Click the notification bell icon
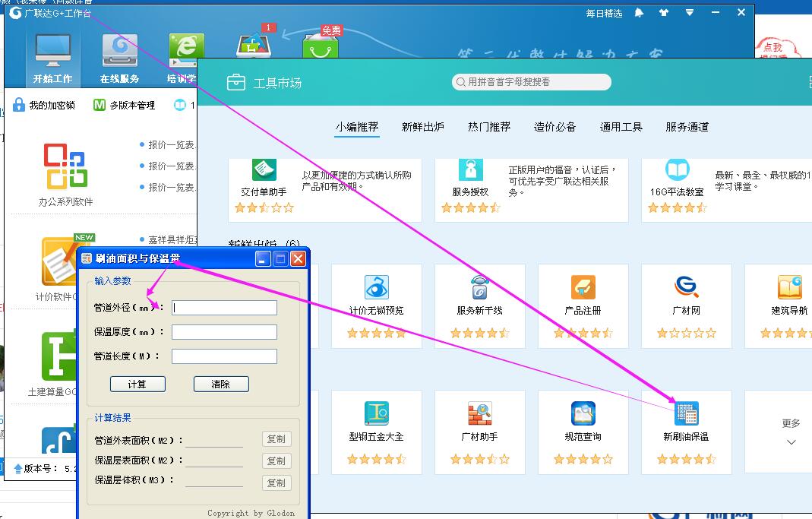 (639, 13)
